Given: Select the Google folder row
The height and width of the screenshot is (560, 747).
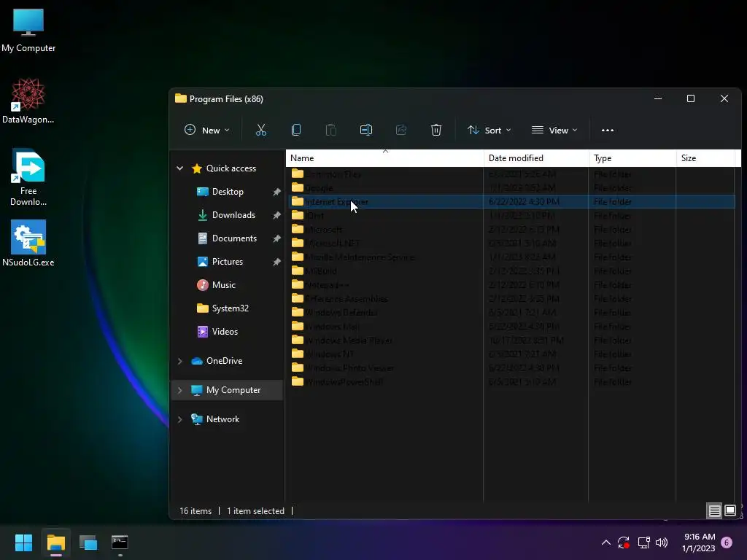Looking at the screenshot, I should click(511, 188).
